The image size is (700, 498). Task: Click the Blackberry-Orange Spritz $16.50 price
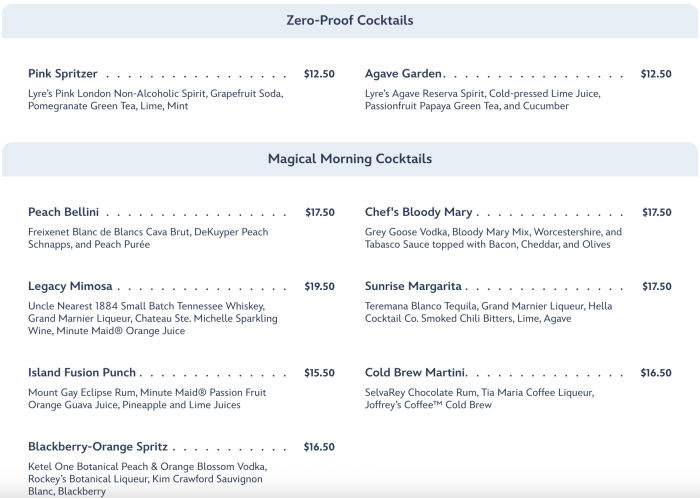tap(319, 447)
